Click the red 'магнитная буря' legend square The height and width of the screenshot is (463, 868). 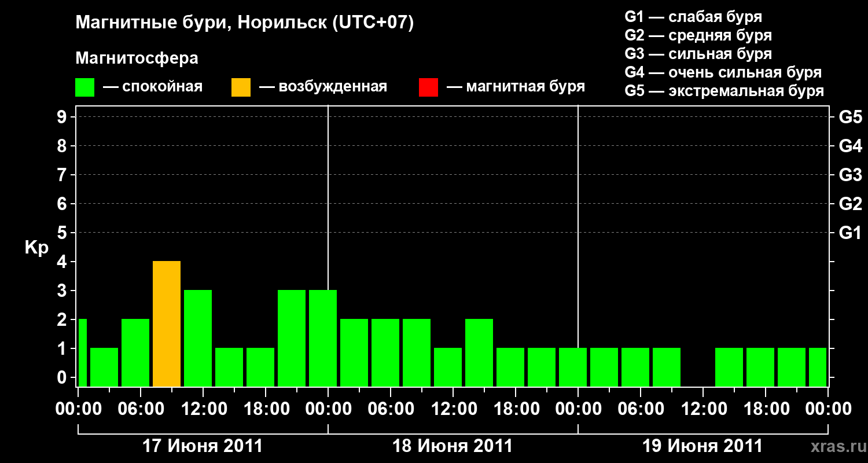[428, 87]
